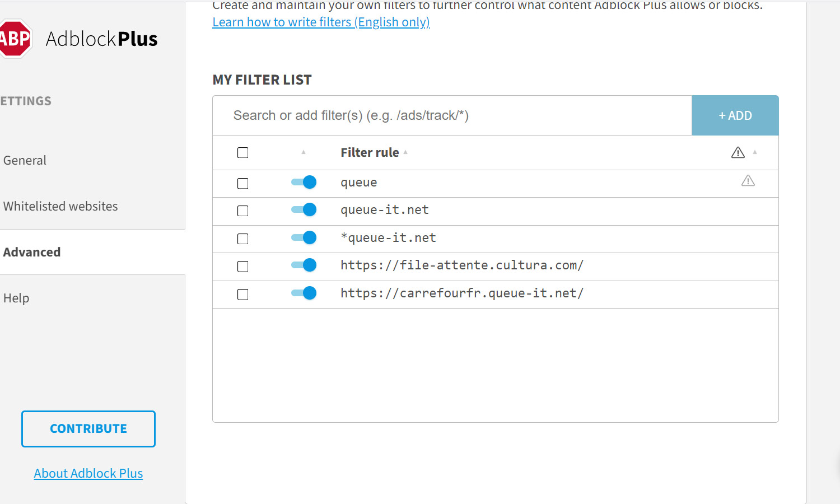Toggle the carrefourfr.queue-it.net filter switch
The width and height of the screenshot is (840, 504).
[x=304, y=293]
